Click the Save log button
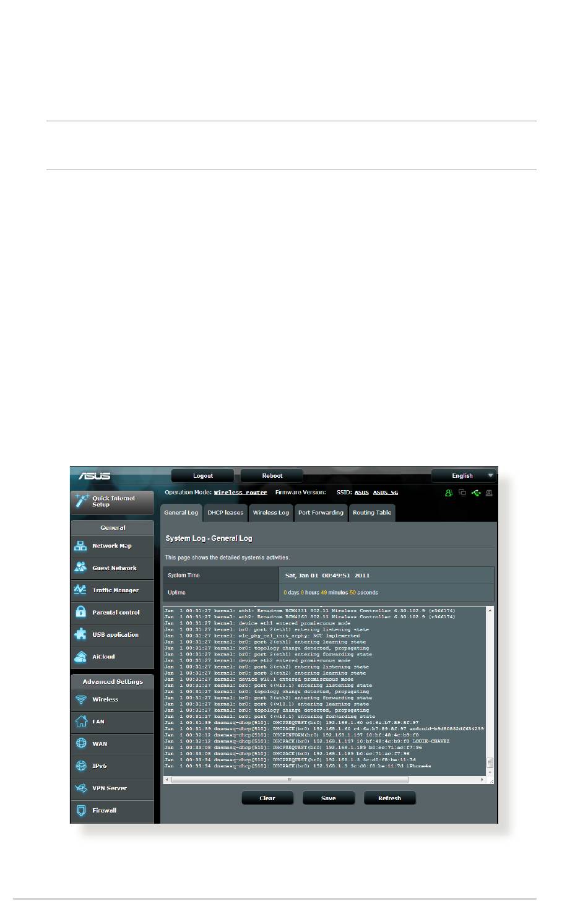588x919 pixels. click(x=329, y=798)
